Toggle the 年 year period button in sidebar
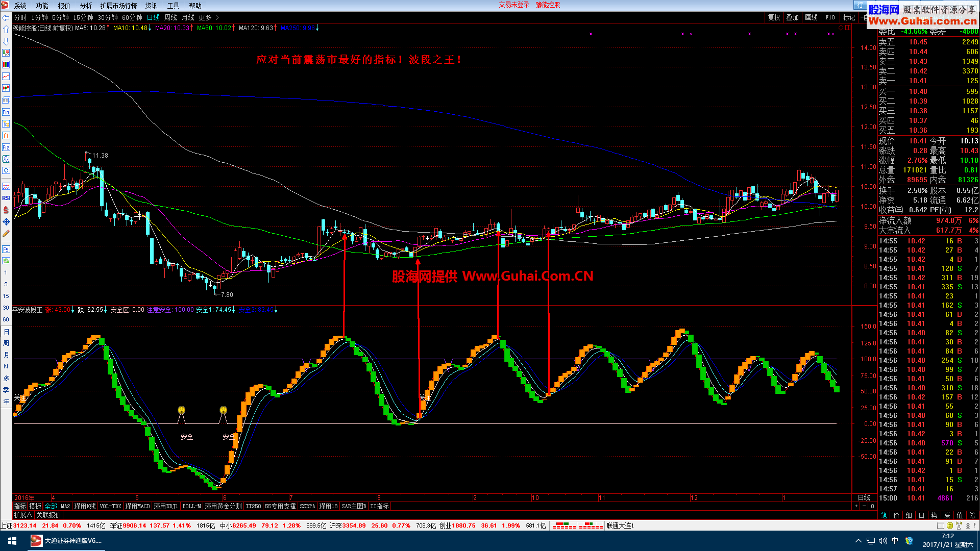Screen dimensions: 980x551 [x=6, y=402]
